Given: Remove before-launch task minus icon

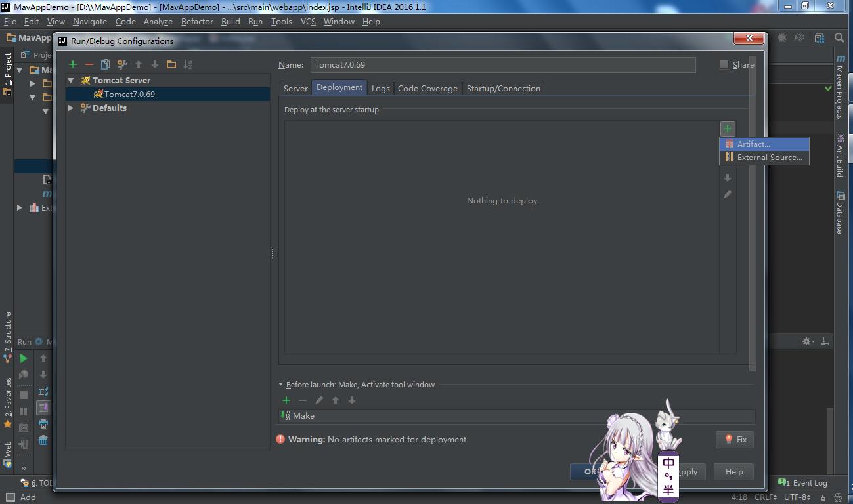Looking at the screenshot, I should 303,400.
